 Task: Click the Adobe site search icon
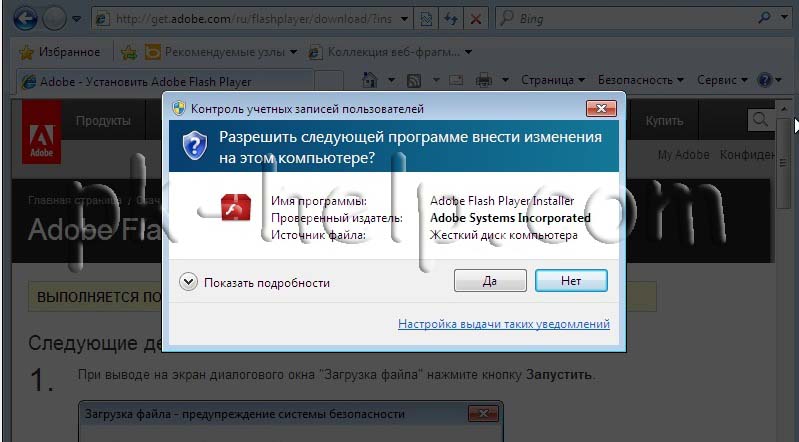click(760, 120)
